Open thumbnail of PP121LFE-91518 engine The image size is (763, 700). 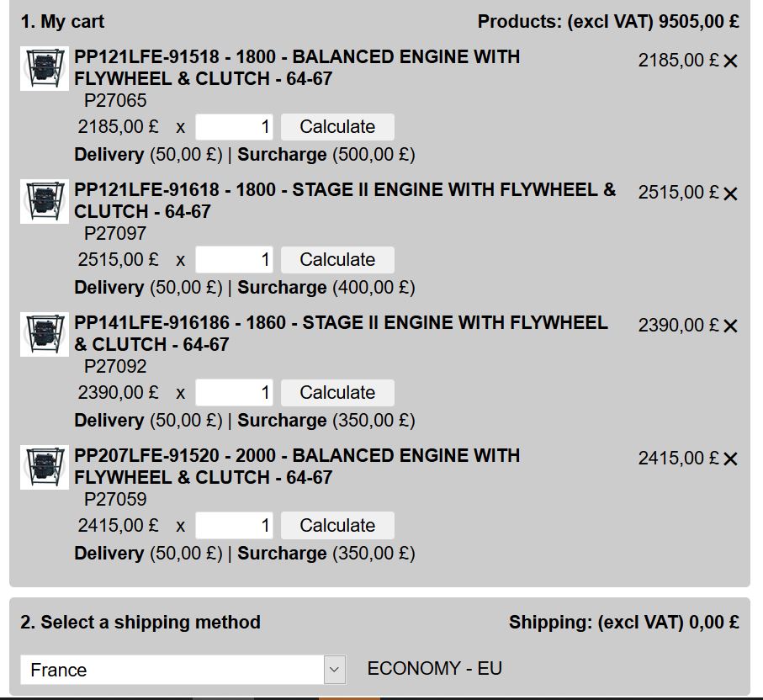45,69
